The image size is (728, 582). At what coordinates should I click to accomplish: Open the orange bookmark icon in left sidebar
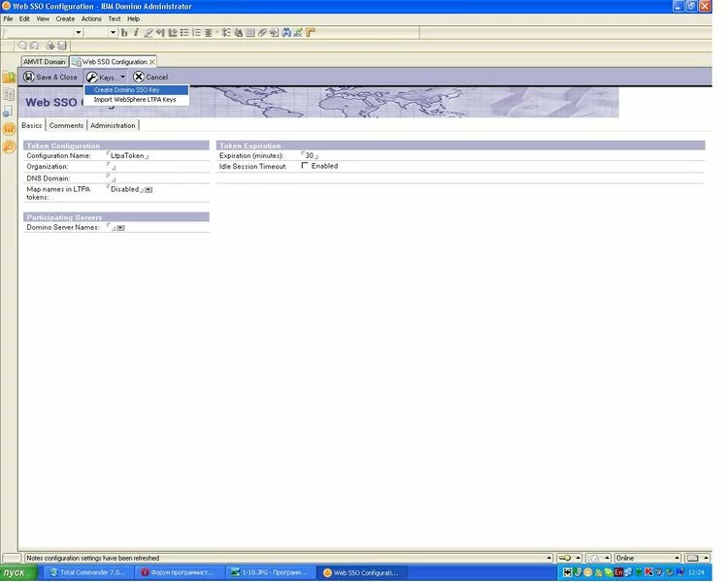[9, 78]
